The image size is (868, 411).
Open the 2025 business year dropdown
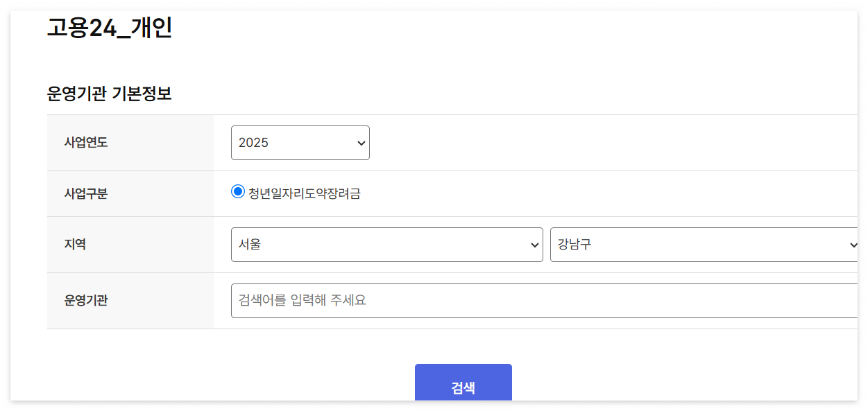pos(300,143)
